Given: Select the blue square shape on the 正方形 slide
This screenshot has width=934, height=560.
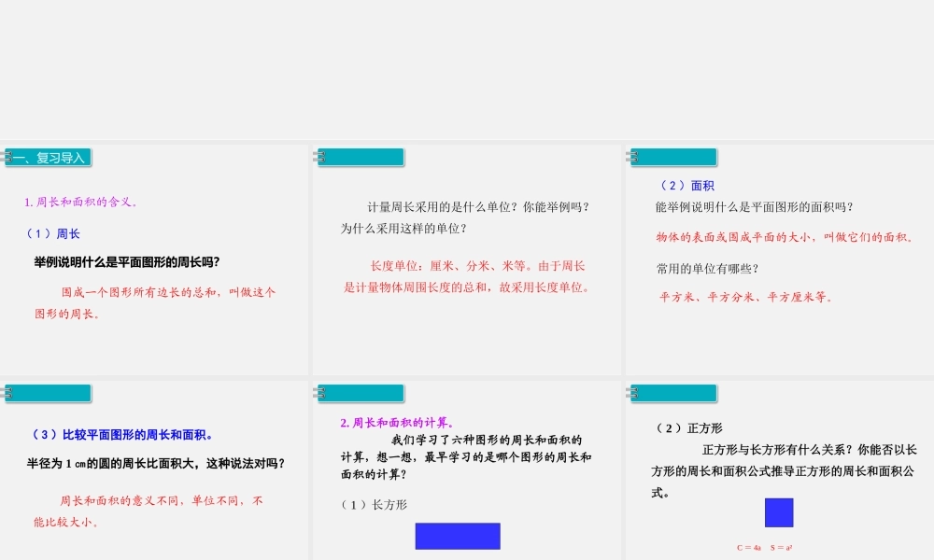Looking at the screenshot, I should pyautogui.click(x=778, y=512).
